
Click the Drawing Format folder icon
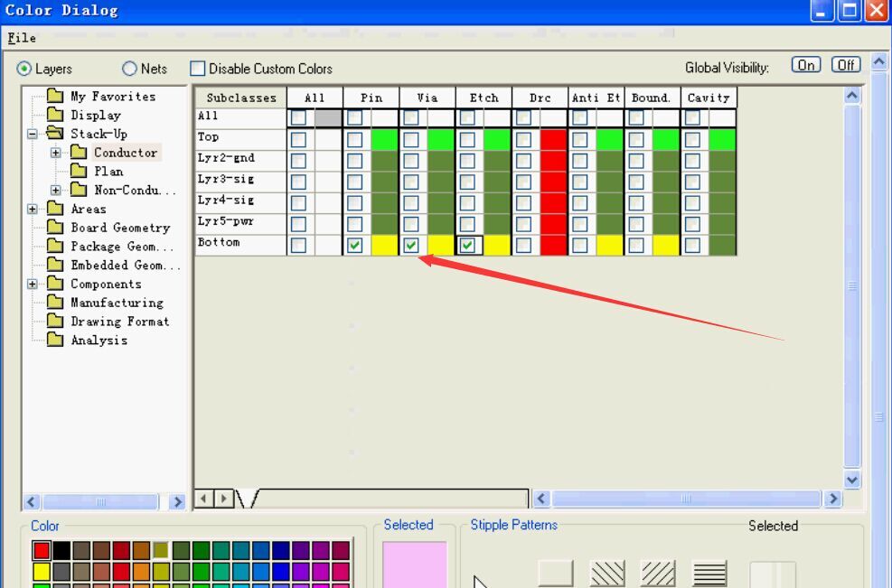pyautogui.click(x=55, y=321)
